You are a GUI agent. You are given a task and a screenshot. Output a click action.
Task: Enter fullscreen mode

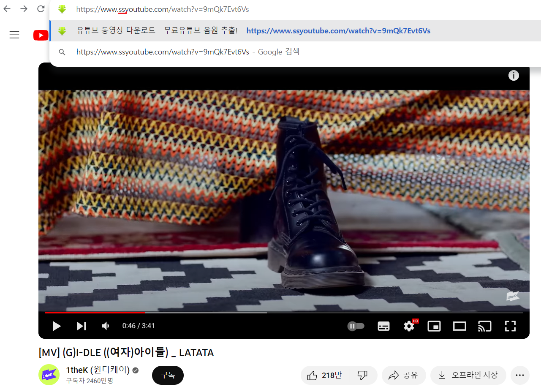coord(511,326)
